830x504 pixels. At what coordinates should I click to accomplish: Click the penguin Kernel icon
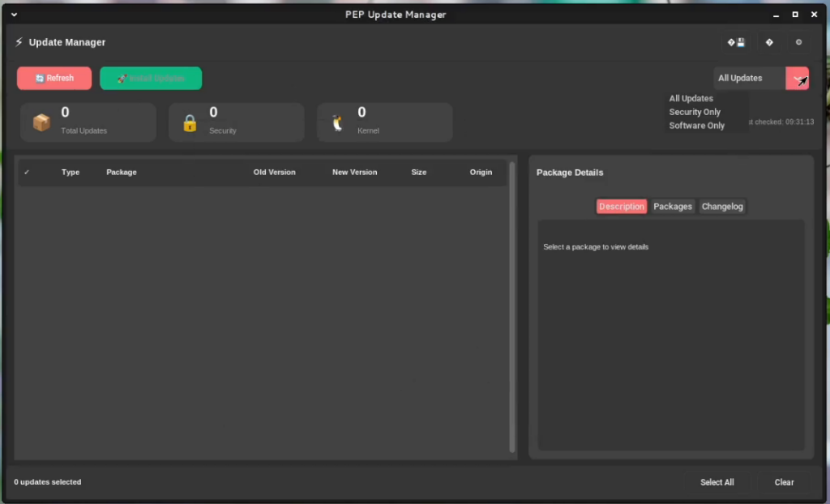click(338, 122)
